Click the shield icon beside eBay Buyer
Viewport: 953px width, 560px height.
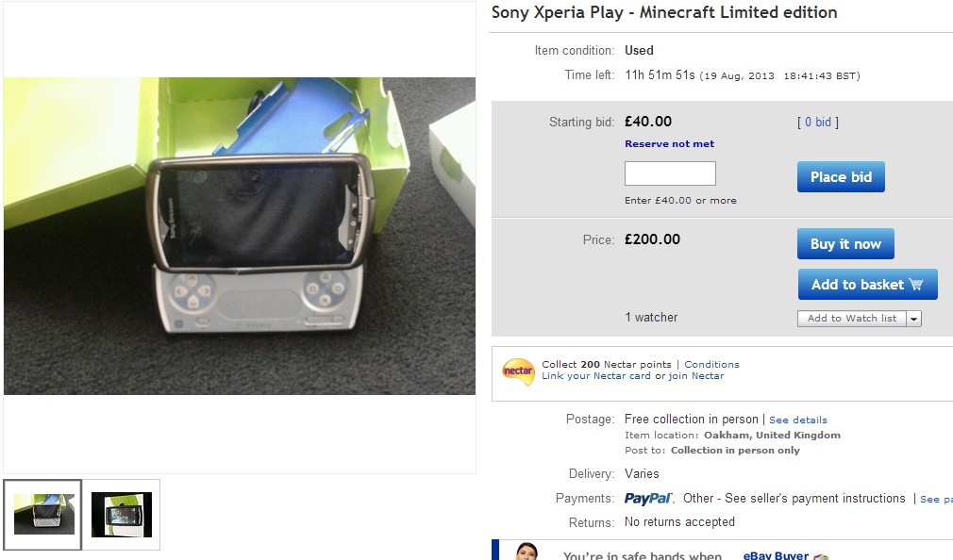tap(821, 556)
